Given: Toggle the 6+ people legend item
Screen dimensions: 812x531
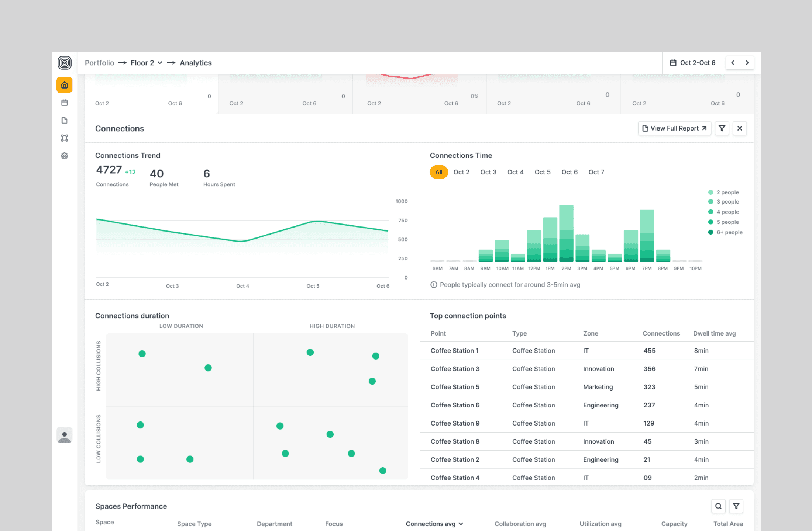Looking at the screenshot, I should (x=725, y=232).
